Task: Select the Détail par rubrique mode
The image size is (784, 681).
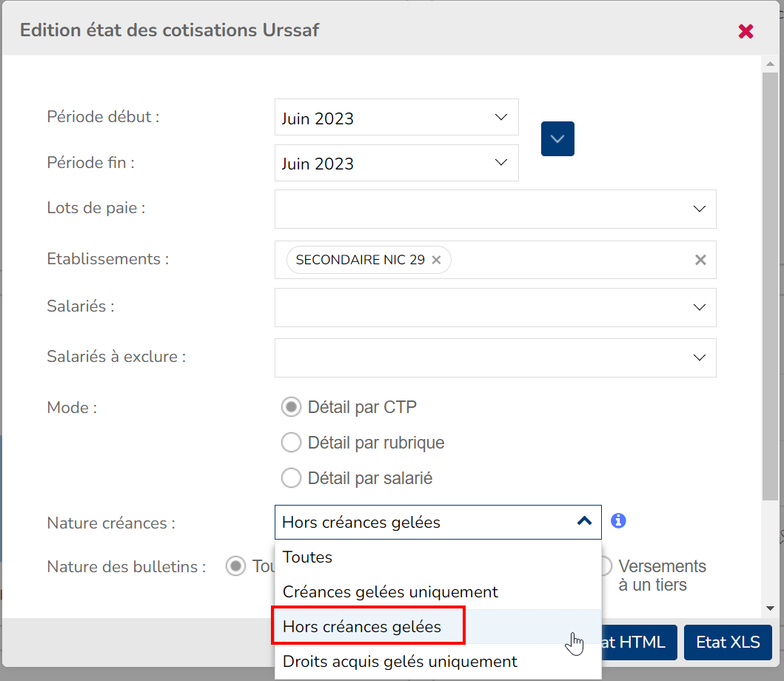Action: pyautogui.click(x=292, y=443)
